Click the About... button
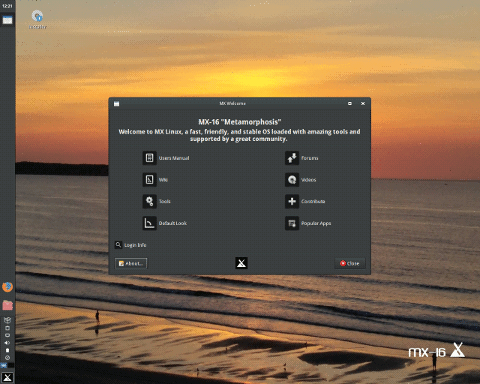The image size is (480, 384). 131,263
